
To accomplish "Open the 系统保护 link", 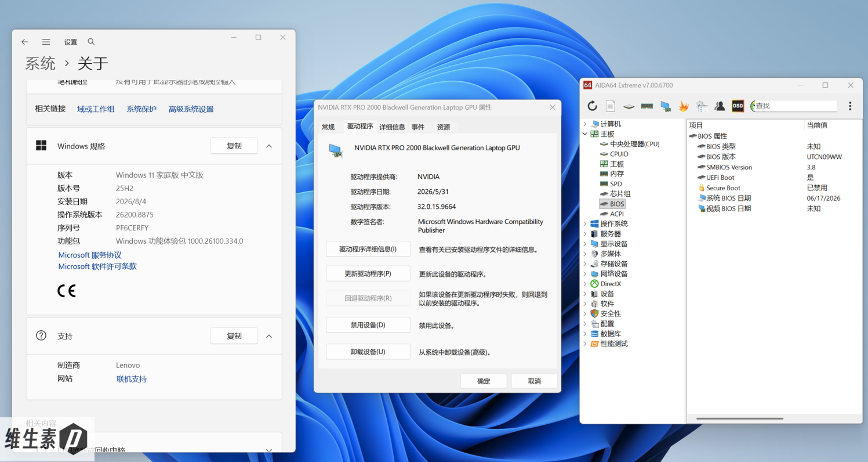I will tap(141, 109).
